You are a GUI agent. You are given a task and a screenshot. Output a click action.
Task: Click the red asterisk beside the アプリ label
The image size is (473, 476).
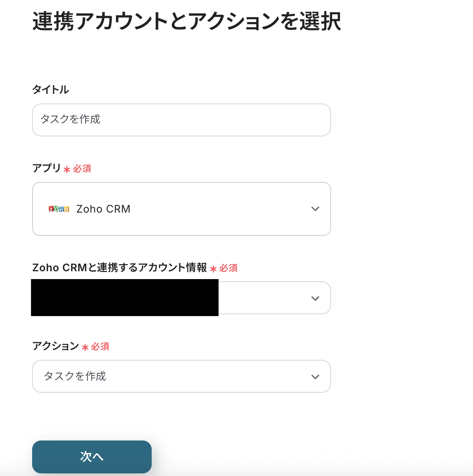[67, 170]
